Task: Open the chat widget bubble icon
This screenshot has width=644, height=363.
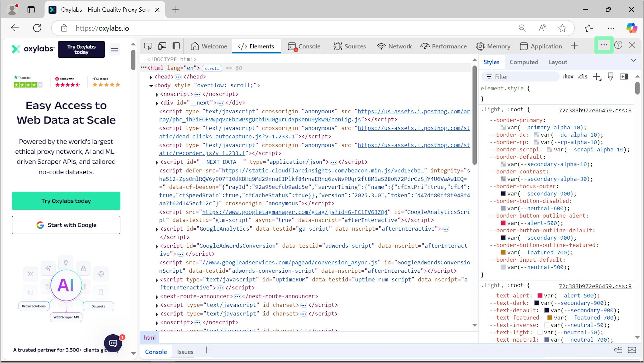Action: coord(113,343)
